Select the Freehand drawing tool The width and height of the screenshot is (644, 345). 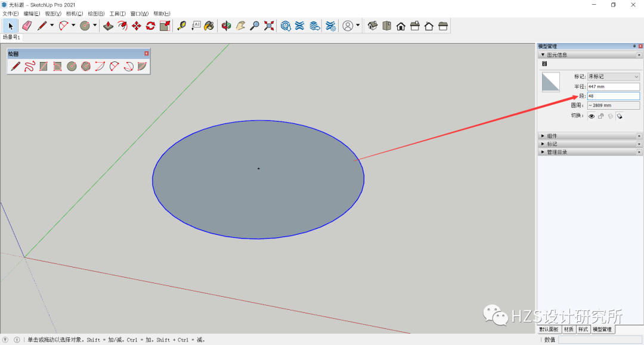30,66
